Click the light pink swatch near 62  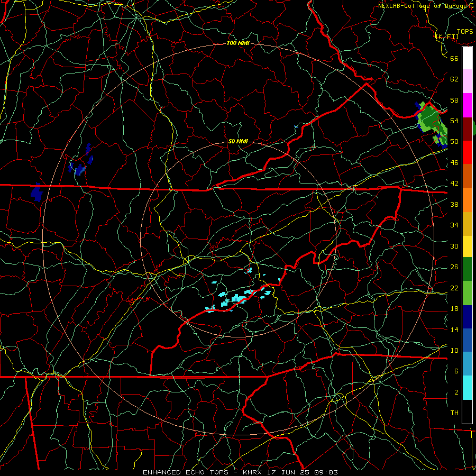point(467,81)
